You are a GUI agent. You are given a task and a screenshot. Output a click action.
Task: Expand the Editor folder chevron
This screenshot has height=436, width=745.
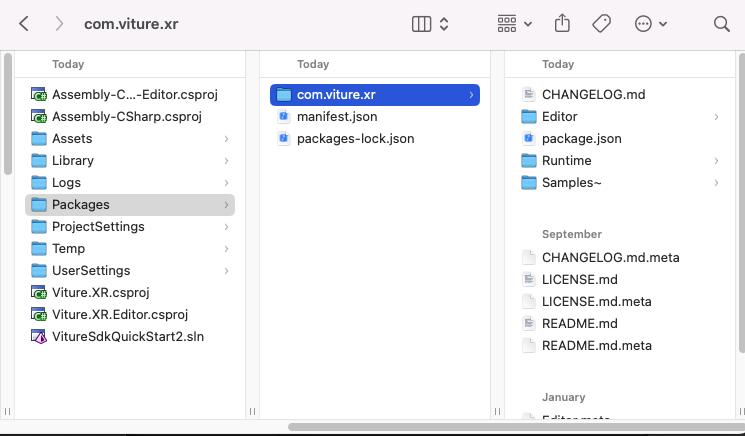click(x=716, y=116)
